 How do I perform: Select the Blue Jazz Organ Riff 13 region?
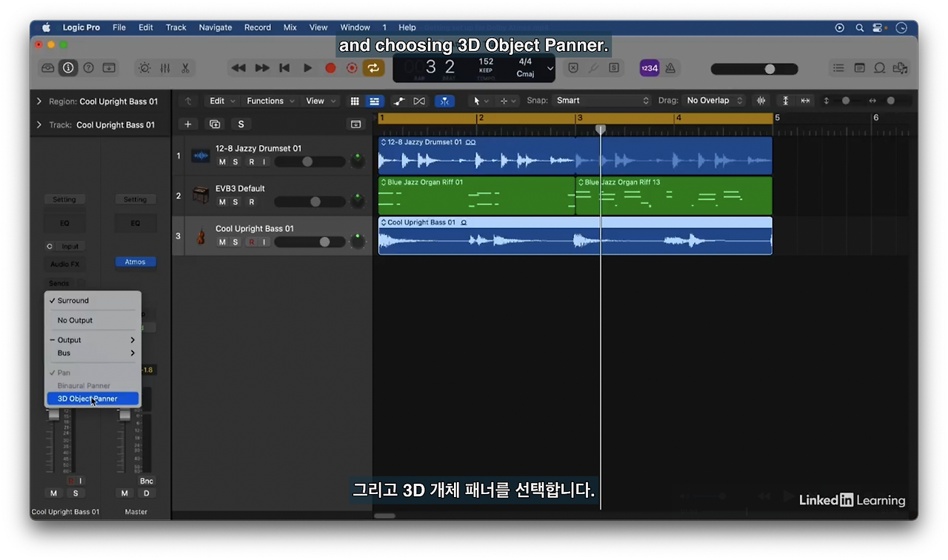[x=673, y=196]
